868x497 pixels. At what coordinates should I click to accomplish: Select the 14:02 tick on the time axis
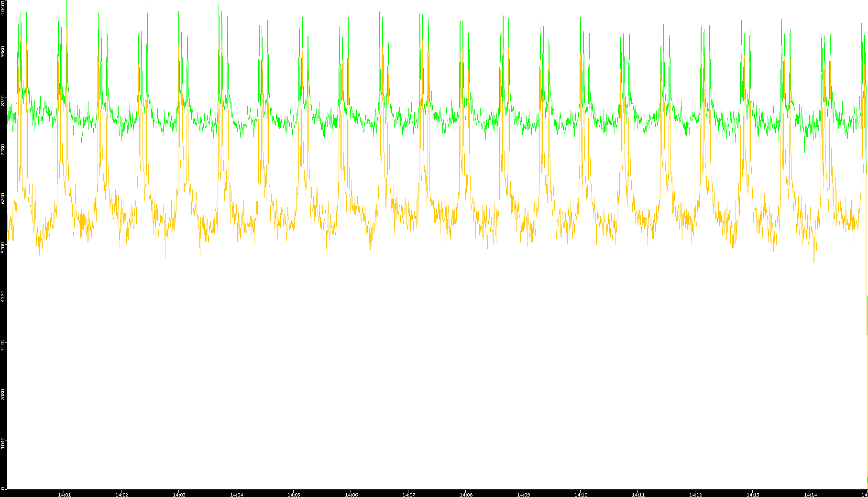(x=121, y=494)
